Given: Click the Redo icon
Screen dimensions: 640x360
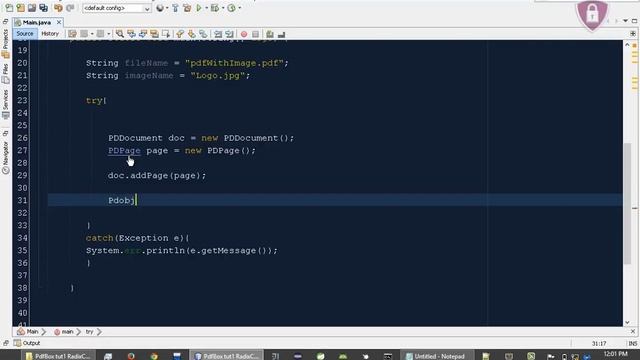Looking at the screenshot, I should pyautogui.click(x=70, y=8).
